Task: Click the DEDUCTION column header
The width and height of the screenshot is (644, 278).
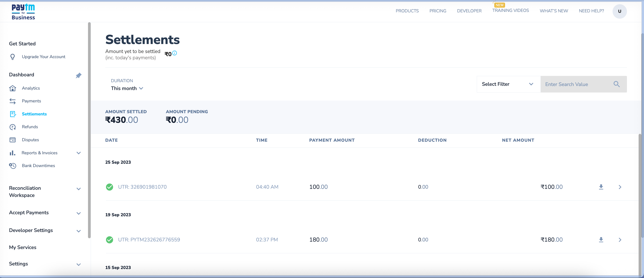Action: 432,140
